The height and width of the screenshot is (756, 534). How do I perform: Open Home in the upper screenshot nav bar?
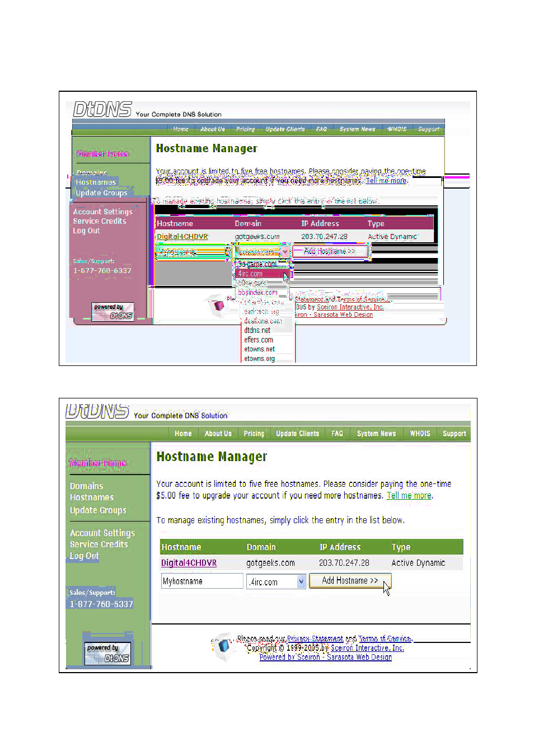[x=180, y=129]
